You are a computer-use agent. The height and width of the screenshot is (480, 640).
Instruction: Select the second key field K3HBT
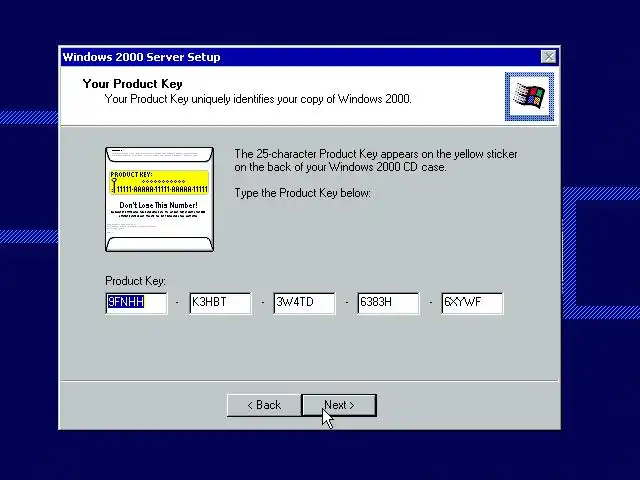[x=220, y=303]
